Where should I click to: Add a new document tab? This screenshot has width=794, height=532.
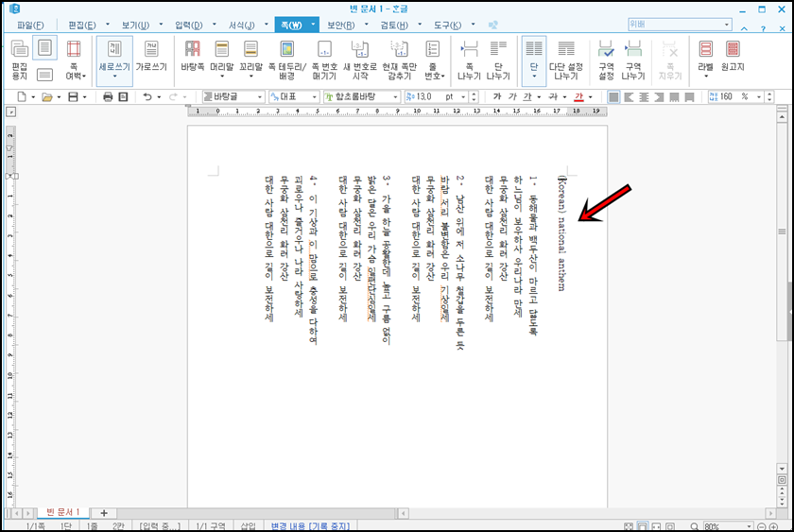pos(104,513)
